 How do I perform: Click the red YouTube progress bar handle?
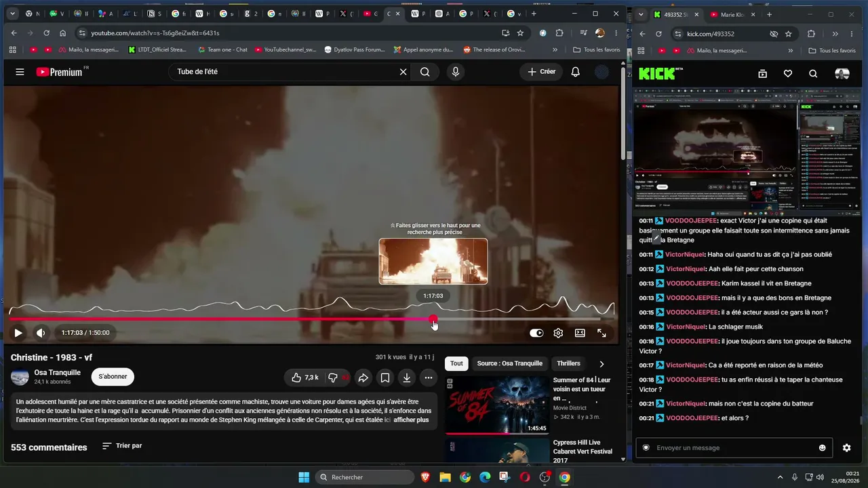tap(433, 319)
